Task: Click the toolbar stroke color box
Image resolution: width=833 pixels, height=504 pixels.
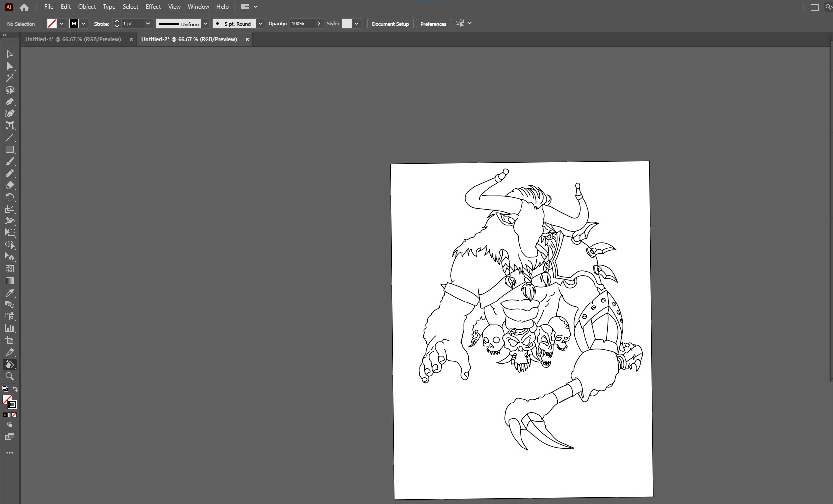Action: pos(12,404)
